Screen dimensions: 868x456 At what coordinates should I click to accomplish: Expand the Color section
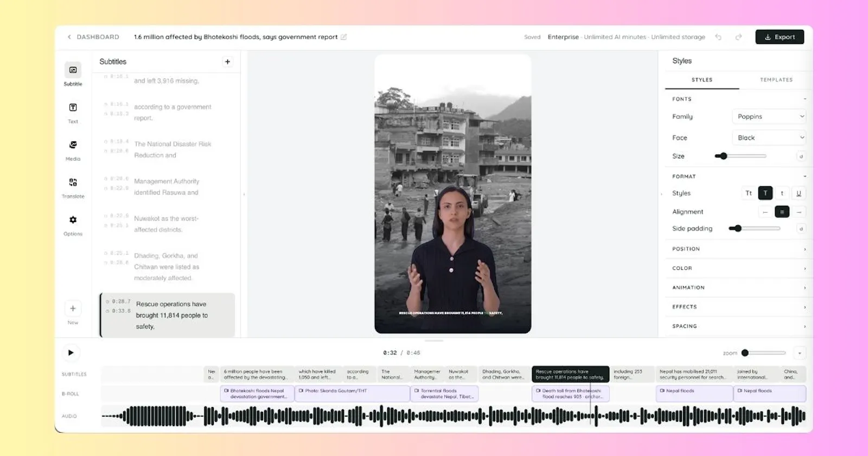[x=739, y=268]
